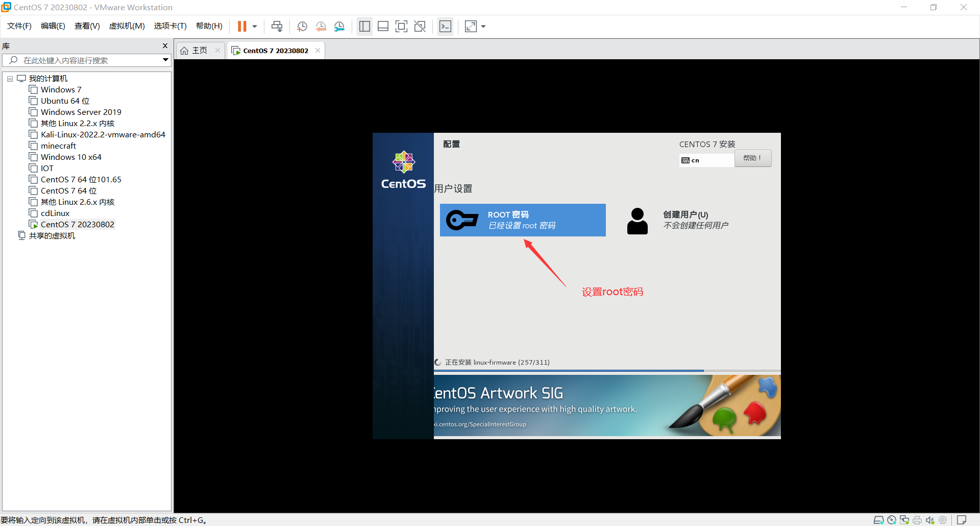The width and height of the screenshot is (980, 526).
Task: Toggle the library sidebar view
Action: (364, 26)
